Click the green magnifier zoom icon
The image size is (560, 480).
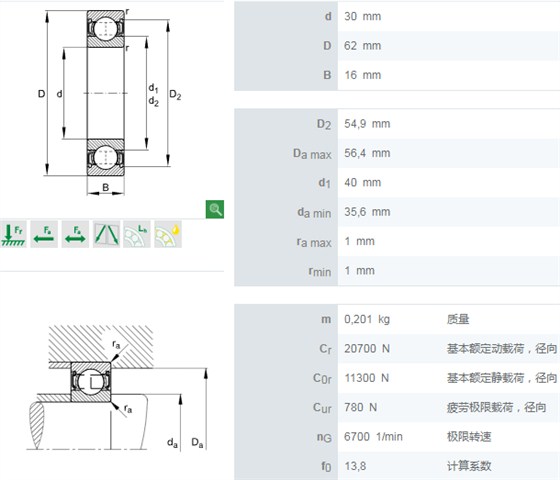click(x=215, y=209)
